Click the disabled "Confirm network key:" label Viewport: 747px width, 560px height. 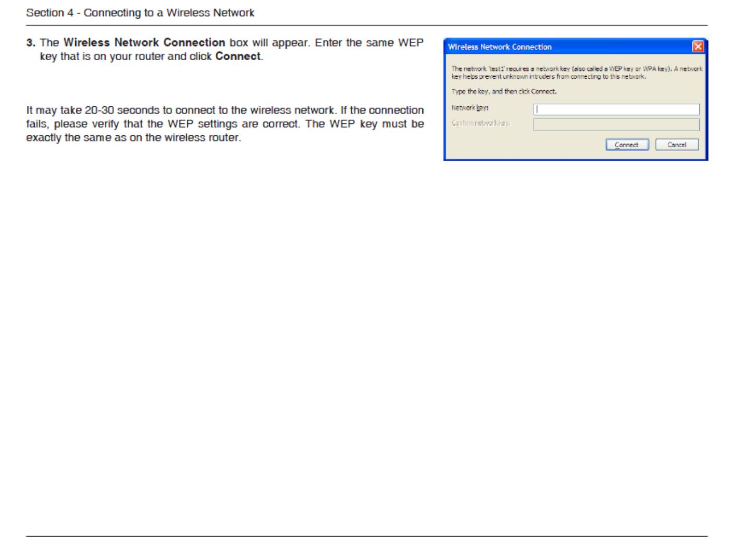coord(481,123)
